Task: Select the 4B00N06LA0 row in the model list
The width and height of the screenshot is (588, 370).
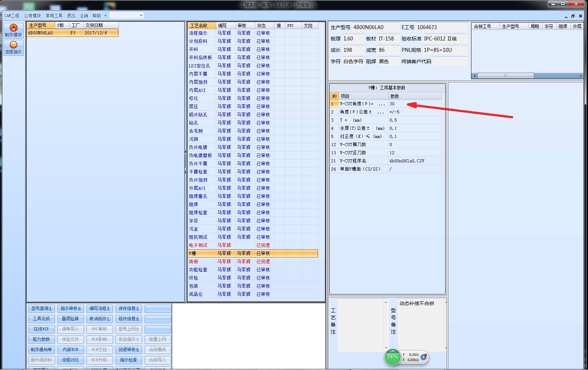Action: [x=73, y=33]
